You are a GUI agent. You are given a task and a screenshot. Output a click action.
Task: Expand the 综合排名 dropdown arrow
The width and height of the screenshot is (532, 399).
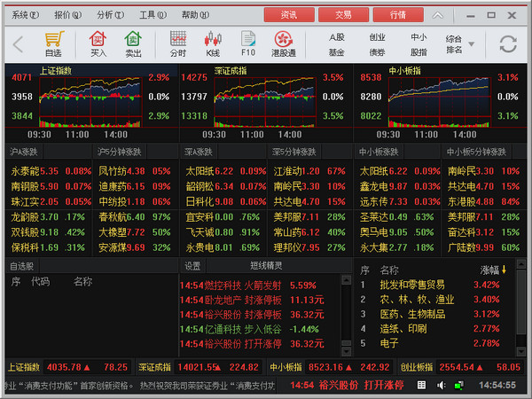click(x=471, y=44)
